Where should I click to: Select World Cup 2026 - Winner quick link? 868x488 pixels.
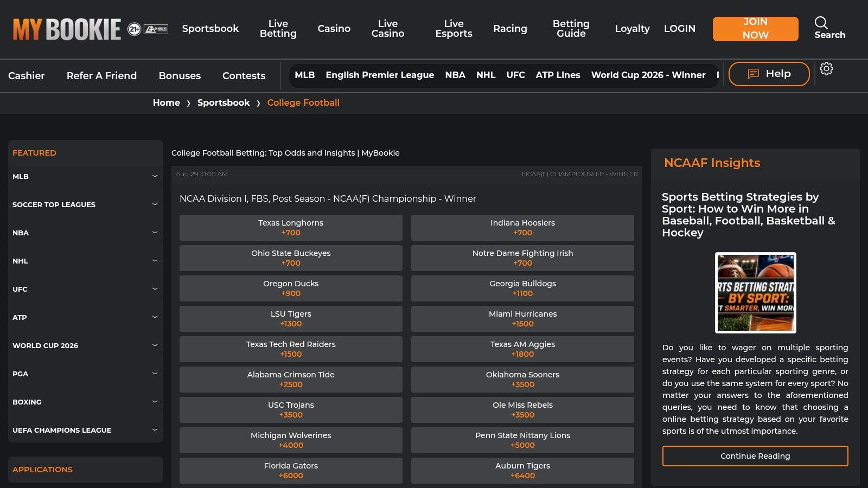648,75
